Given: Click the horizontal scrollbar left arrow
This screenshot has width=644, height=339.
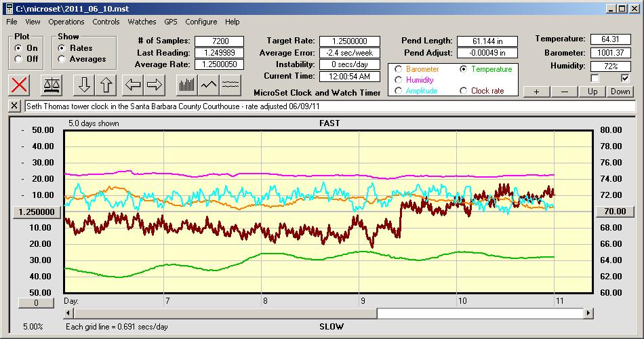Looking at the screenshot, I should (68, 313).
